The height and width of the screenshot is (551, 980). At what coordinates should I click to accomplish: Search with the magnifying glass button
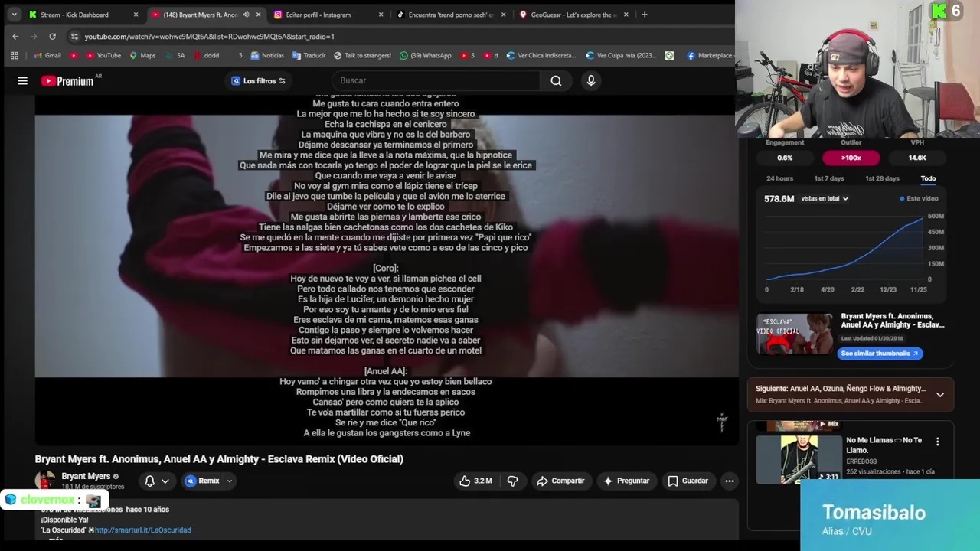[x=556, y=80]
